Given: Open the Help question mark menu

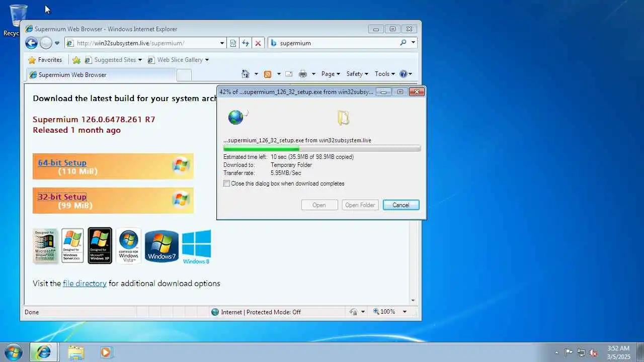Looking at the screenshot, I should [406, 74].
